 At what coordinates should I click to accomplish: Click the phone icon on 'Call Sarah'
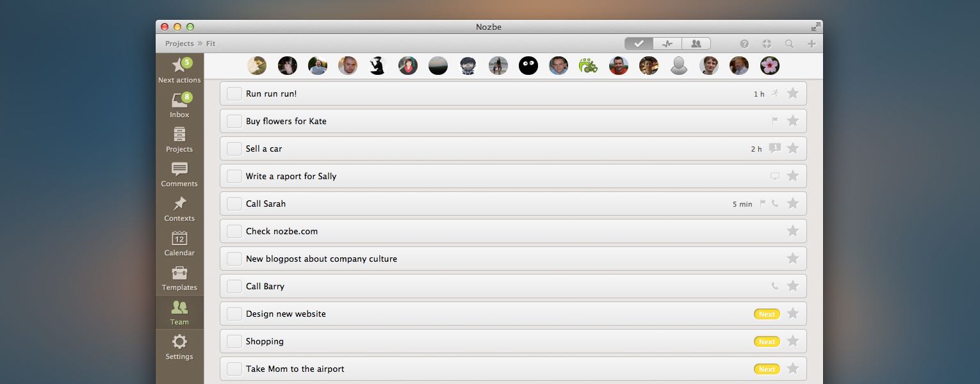775,204
